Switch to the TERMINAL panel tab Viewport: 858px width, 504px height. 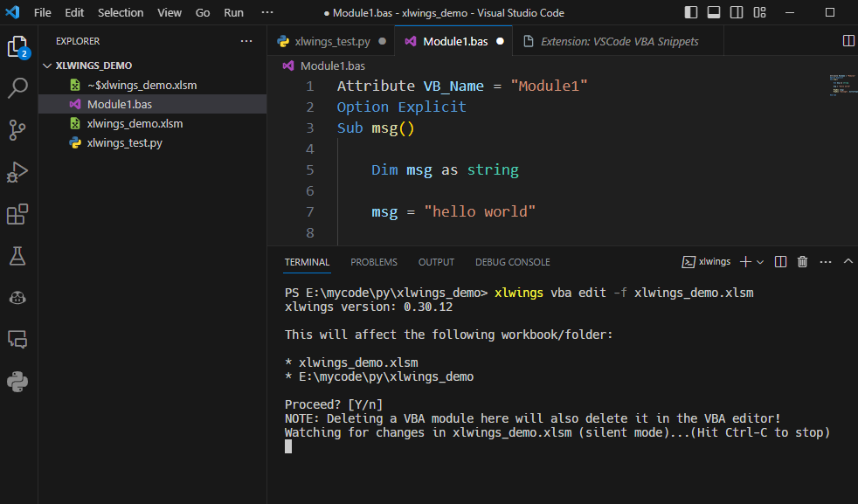[307, 262]
